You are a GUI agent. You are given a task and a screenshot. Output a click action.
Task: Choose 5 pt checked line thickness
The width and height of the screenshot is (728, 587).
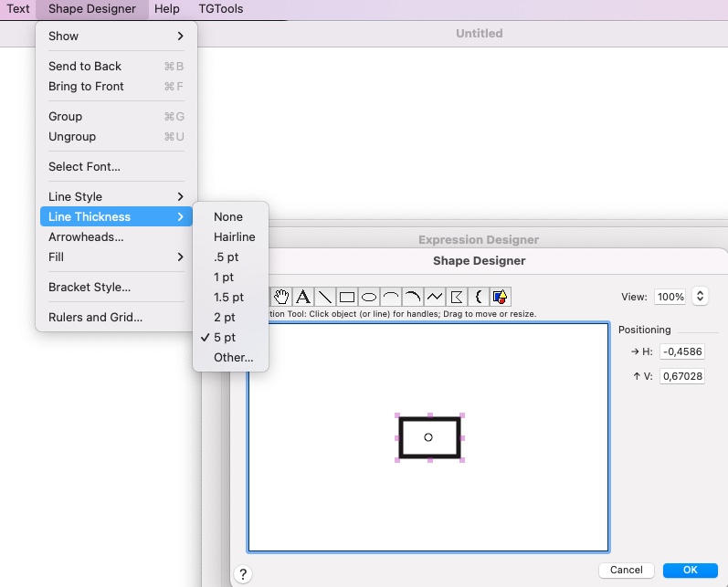pyautogui.click(x=225, y=338)
